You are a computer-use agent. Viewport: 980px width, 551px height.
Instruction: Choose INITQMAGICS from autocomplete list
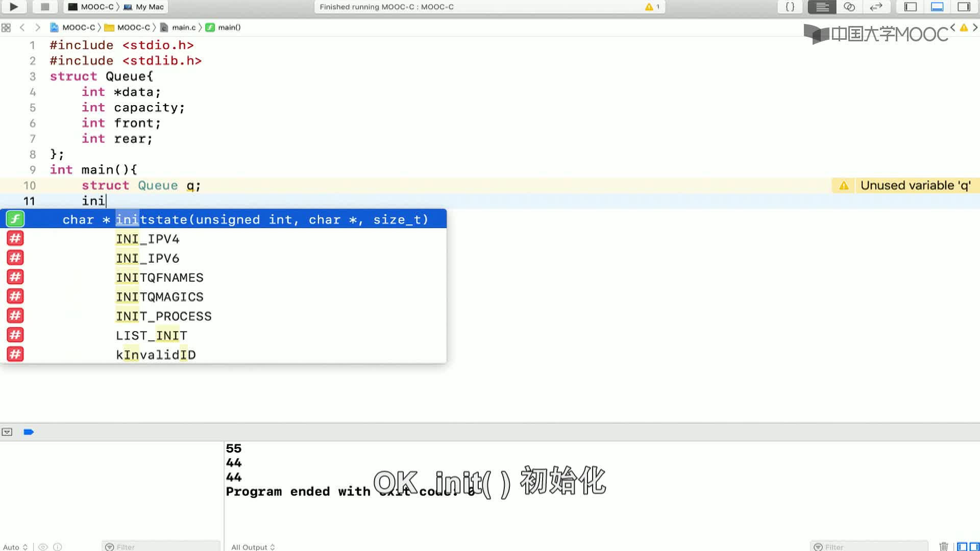(223, 297)
